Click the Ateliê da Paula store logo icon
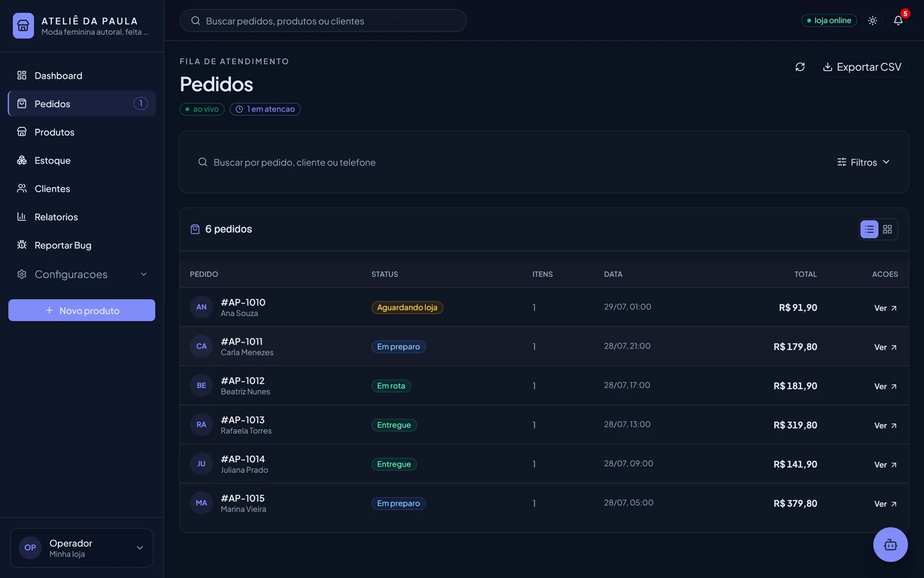The width and height of the screenshot is (924, 578). pos(23,25)
